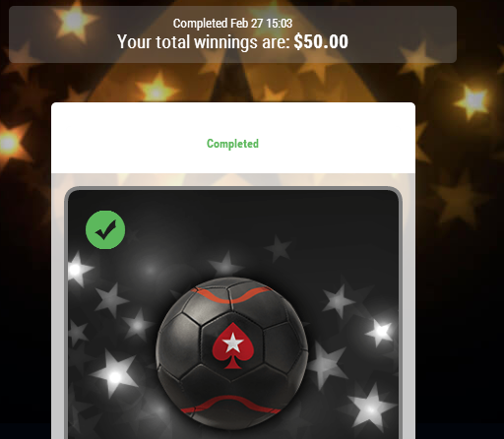504x439 pixels.
Task: Select the black soccer ball image
Action: 231,353
